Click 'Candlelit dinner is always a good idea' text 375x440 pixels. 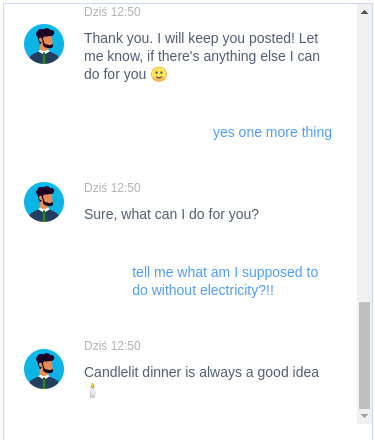coord(201,372)
